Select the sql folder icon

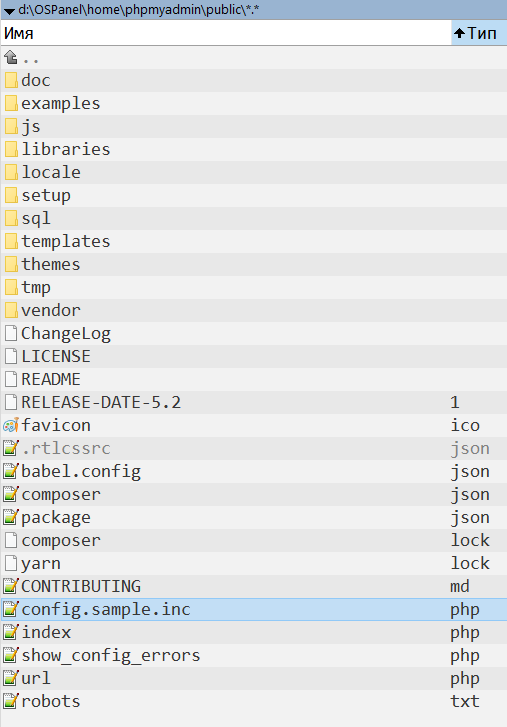pyautogui.click(x=11, y=218)
